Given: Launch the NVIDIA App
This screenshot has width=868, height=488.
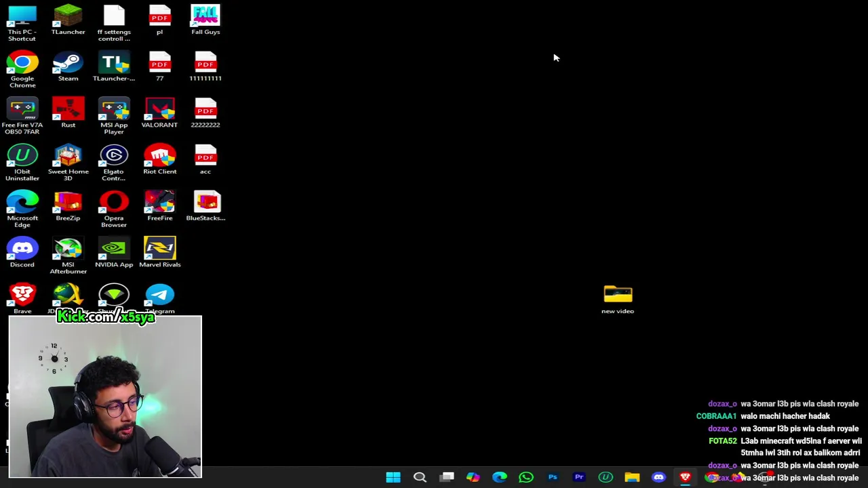Looking at the screenshot, I should point(114,252).
